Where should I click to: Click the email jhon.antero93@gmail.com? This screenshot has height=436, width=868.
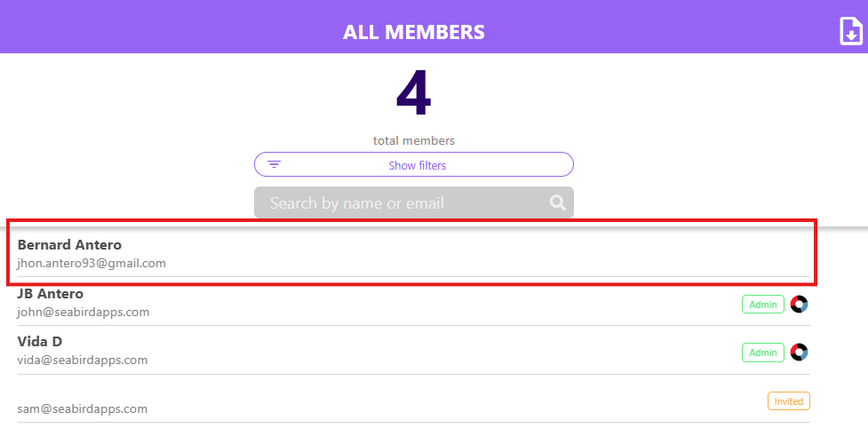(x=92, y=264)
